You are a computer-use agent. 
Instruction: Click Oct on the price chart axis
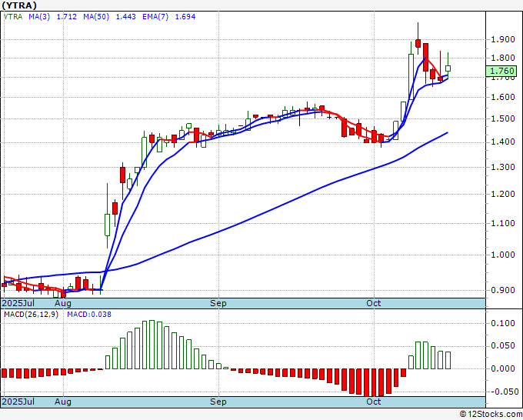[x=374, y=303]
